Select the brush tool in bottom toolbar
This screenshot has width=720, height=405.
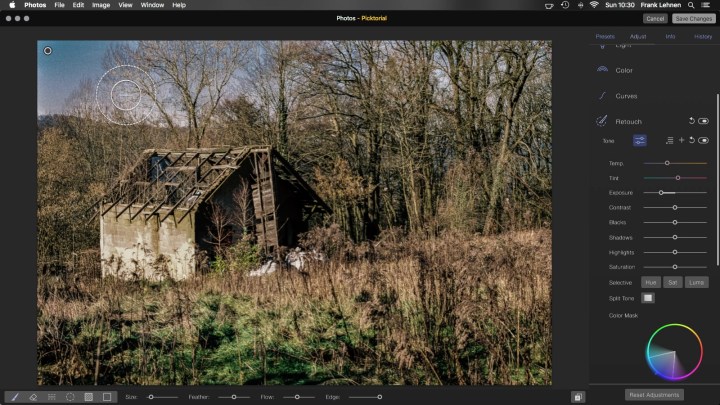pyautogui.click(x=15, y=397)
